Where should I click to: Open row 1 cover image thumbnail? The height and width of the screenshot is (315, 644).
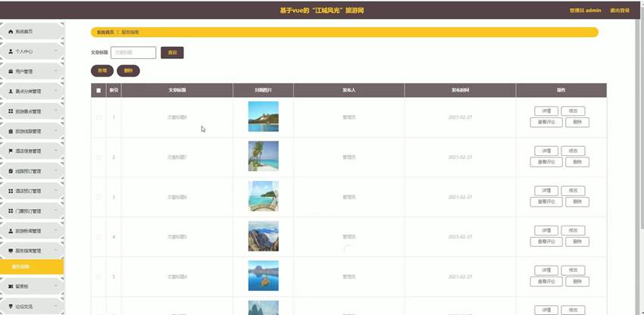pyautogui.click(x=263, y=117)
